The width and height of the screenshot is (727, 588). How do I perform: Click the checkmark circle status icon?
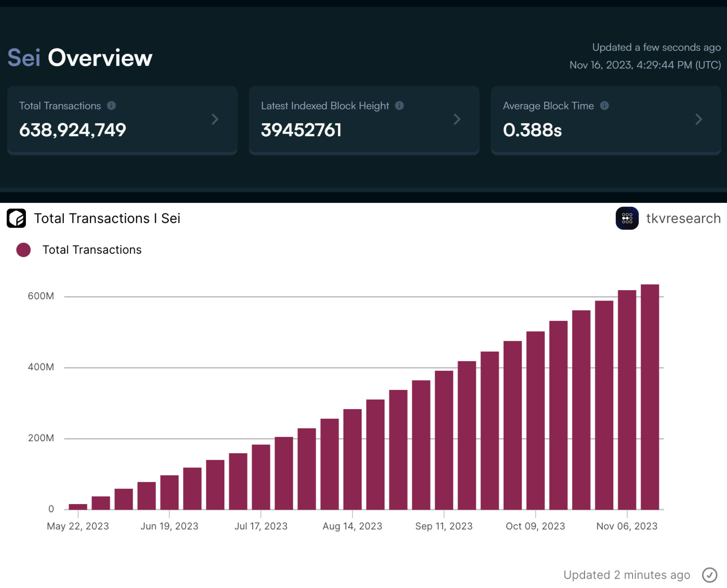point(709,575)
